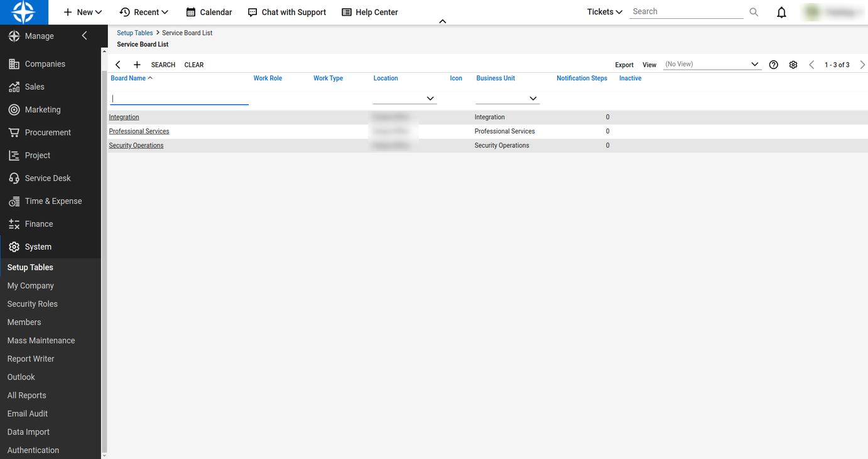Viewport: 868px width, 459px height.
Task: Click the back arrow in list toolbar
Action: [x=118, y=65]
